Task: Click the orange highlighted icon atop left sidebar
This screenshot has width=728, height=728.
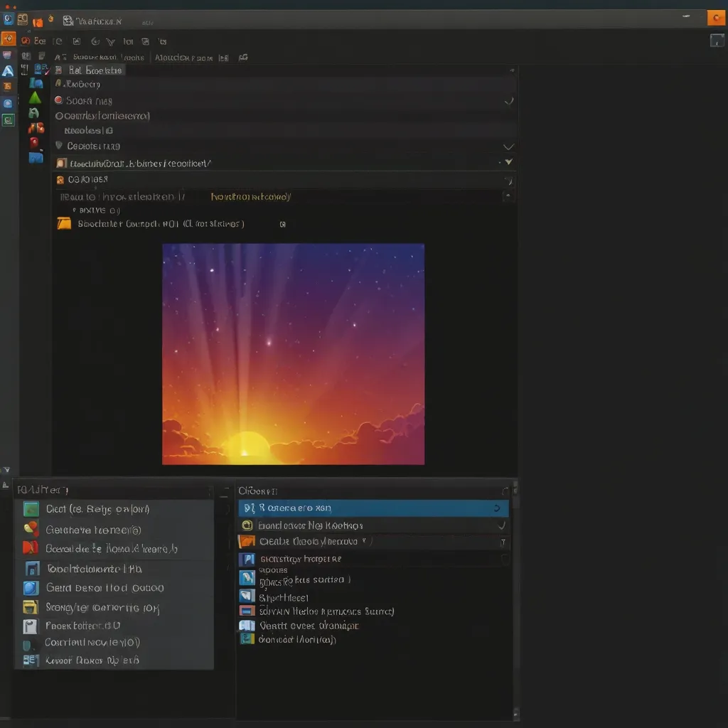Action: tap(9, 38)
